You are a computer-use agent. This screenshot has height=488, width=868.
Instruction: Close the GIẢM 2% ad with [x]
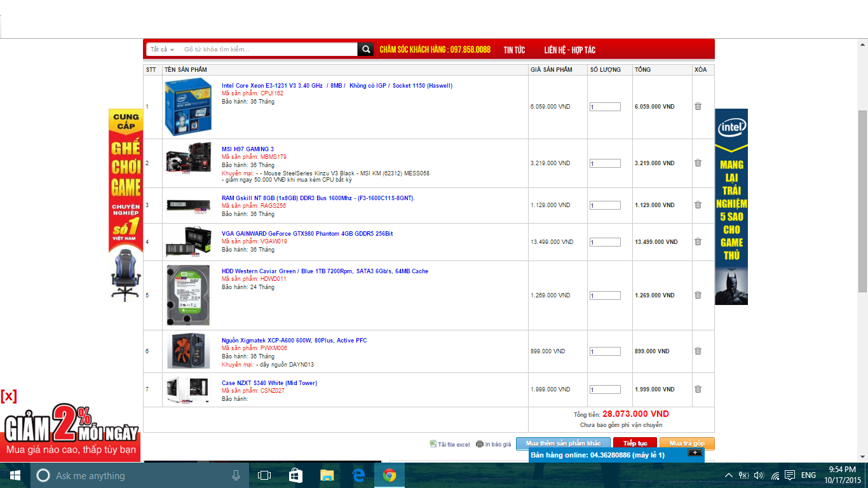(9, 396)
